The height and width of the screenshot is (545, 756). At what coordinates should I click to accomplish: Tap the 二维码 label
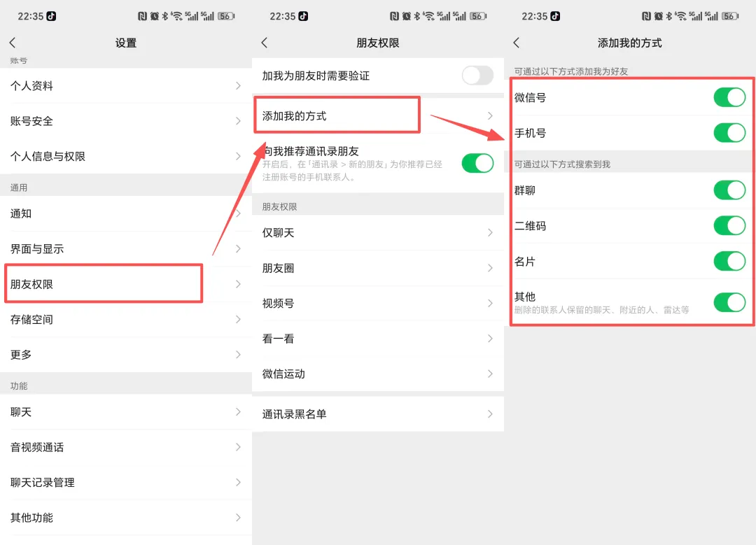[530, 225]
